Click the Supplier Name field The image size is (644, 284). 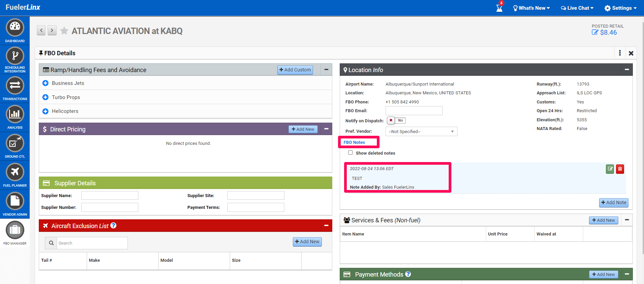click(x=110, y=195)
